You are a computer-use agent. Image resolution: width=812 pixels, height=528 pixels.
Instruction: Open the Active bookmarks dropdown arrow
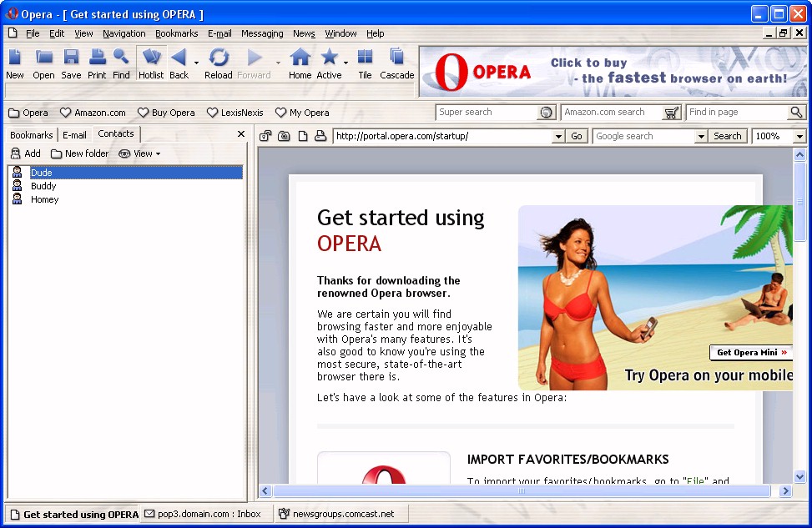[346, 63]
